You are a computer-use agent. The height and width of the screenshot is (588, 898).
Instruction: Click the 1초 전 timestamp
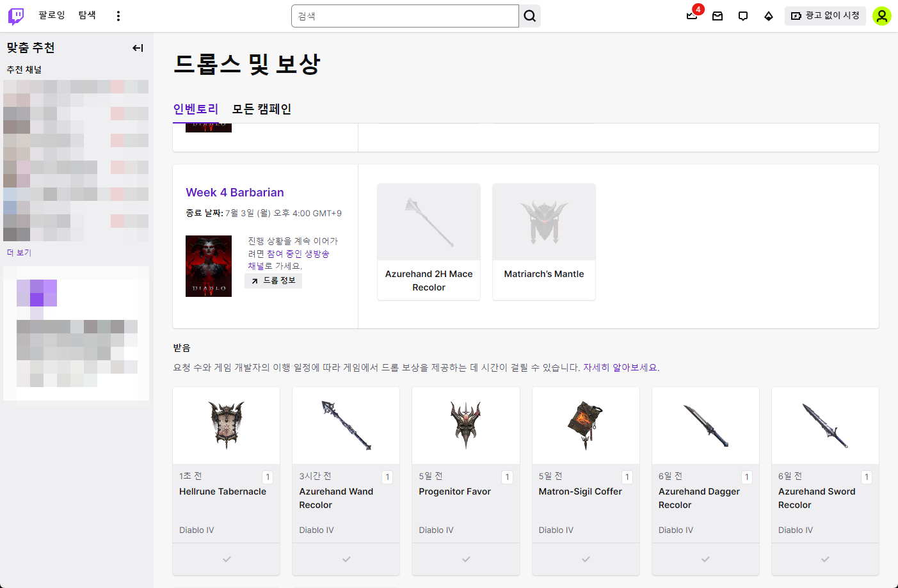coord(191,476)
